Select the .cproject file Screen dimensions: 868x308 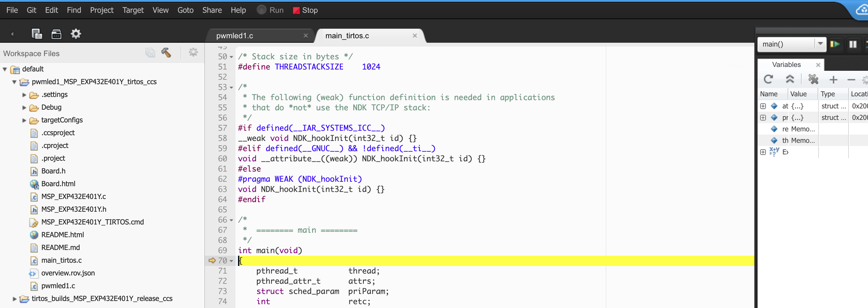pyautogui.click(x=55, y=146)
